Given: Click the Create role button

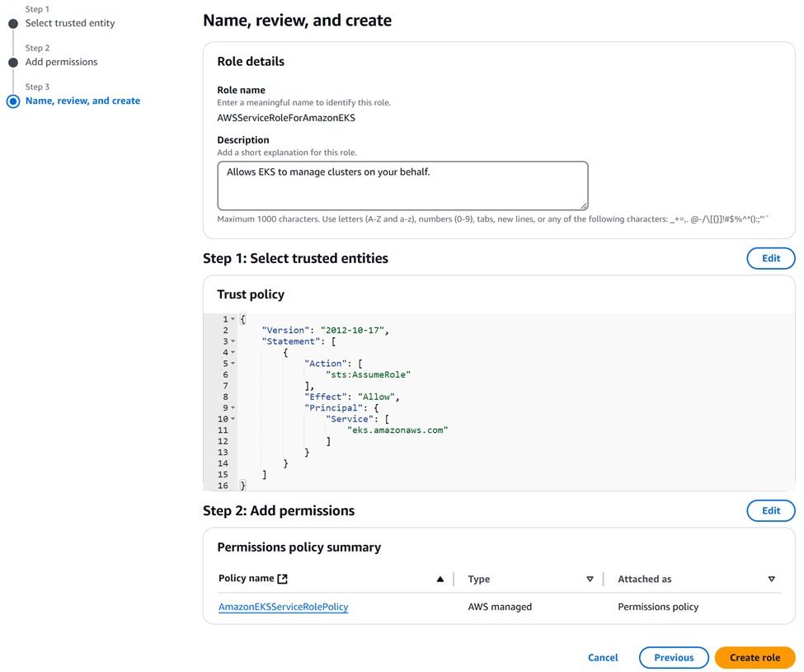Looking at the screenshot, I should click(755, 658).
